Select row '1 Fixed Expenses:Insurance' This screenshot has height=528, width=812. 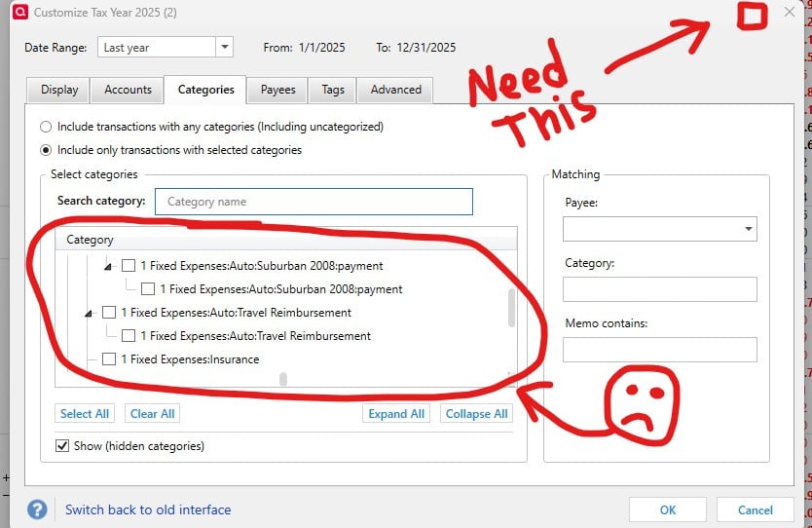[x=190, y=359]
